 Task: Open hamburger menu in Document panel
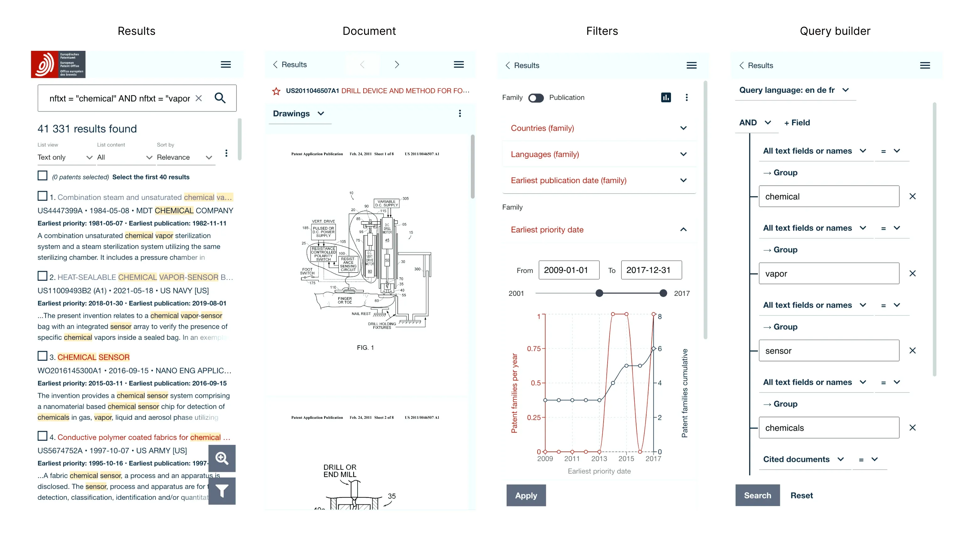pyautogui.click(x=459, y=65)
